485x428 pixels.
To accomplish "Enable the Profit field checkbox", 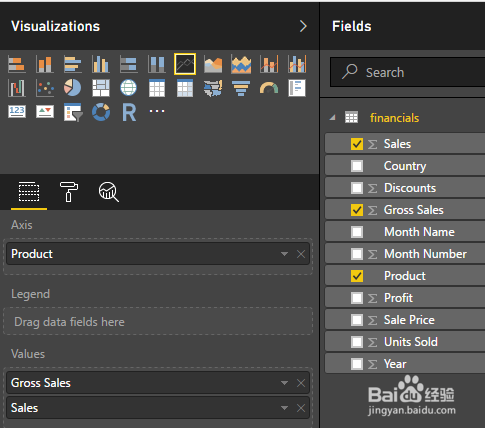I will 357,298.
